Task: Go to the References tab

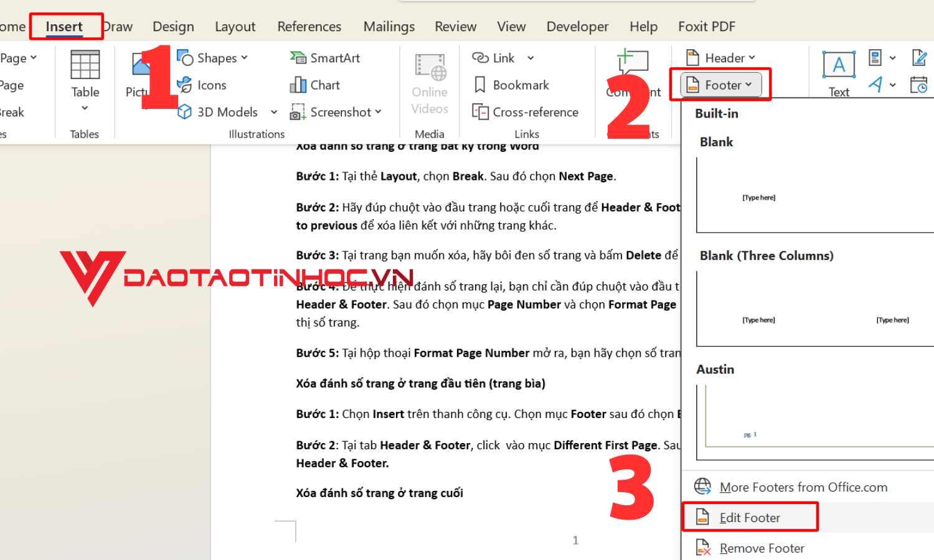Action: (x=309, y=27)
